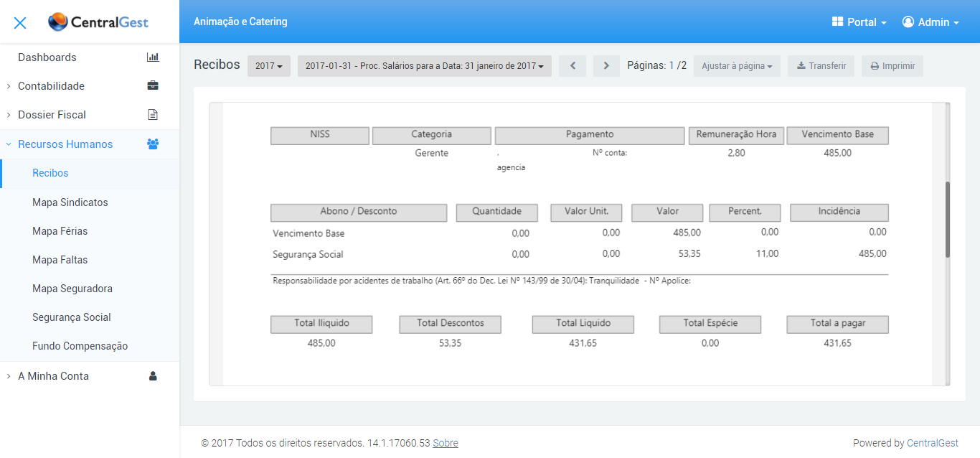Go to next receipt page arrow
Screen dimensions: 980x458
point(606,66)
